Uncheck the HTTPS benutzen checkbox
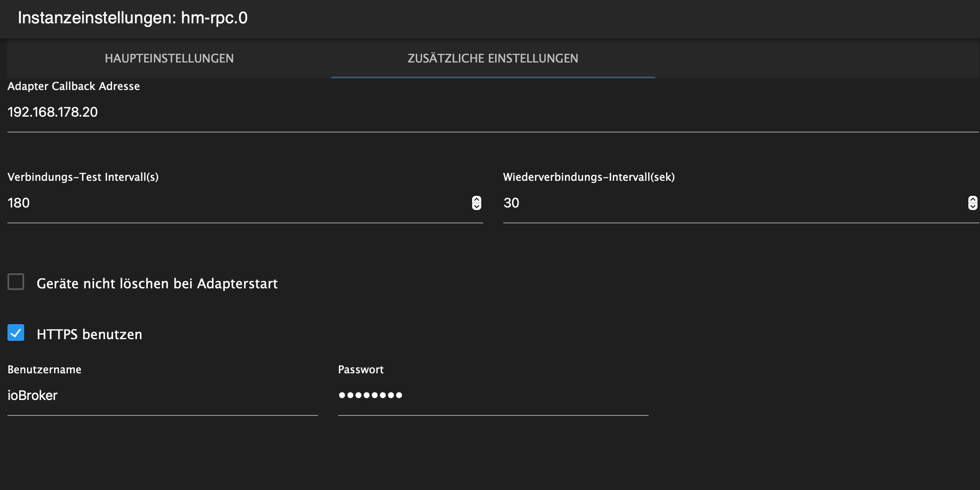 click(x=16, y=333)
